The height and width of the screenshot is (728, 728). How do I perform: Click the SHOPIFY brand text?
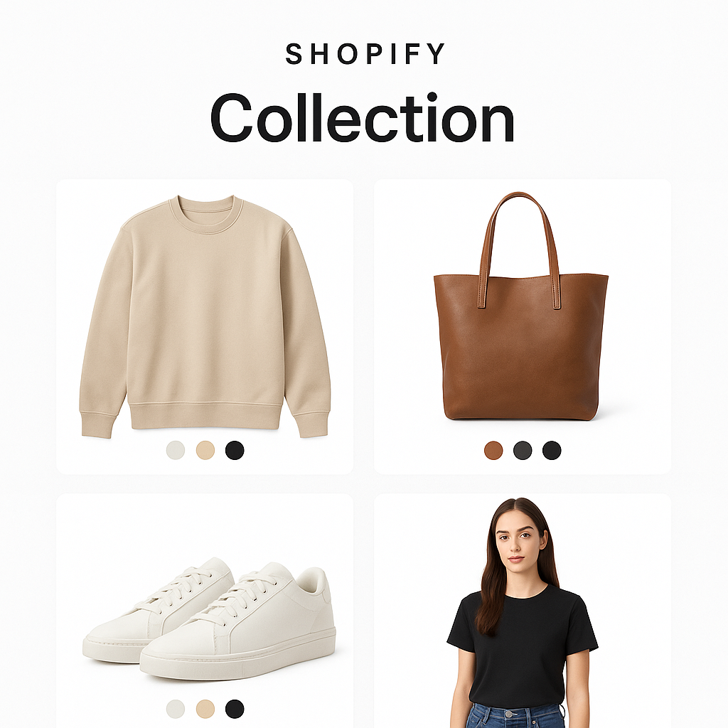click(x=365, y=54)
